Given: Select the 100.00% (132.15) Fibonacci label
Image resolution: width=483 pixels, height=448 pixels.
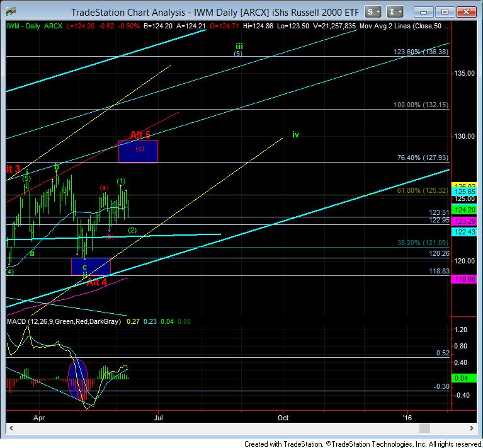Looking at the screenshot, I should (x=421, y=105).
